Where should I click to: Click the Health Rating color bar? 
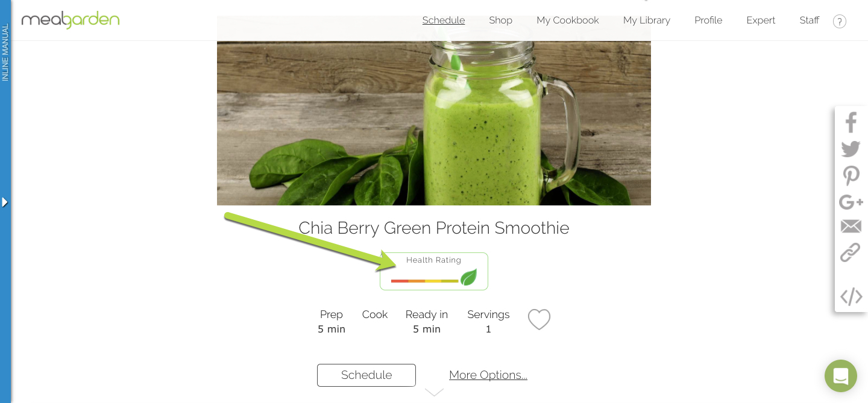click(x=425, y=281)
